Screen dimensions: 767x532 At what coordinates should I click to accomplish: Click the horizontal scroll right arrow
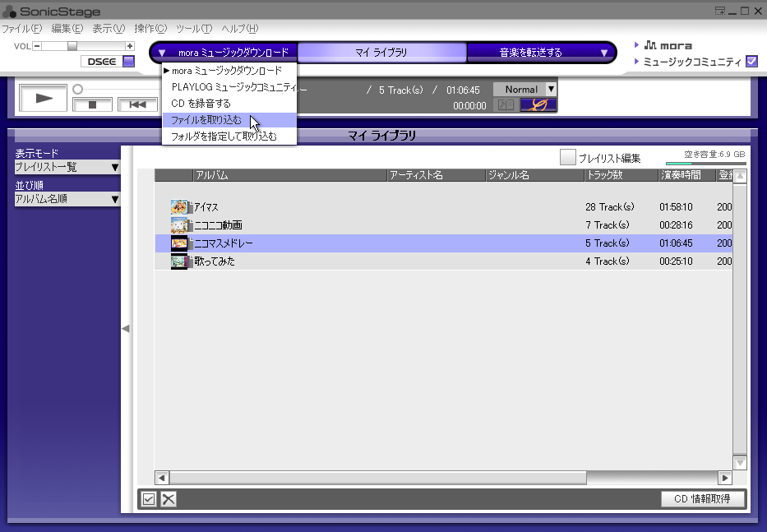725,478
